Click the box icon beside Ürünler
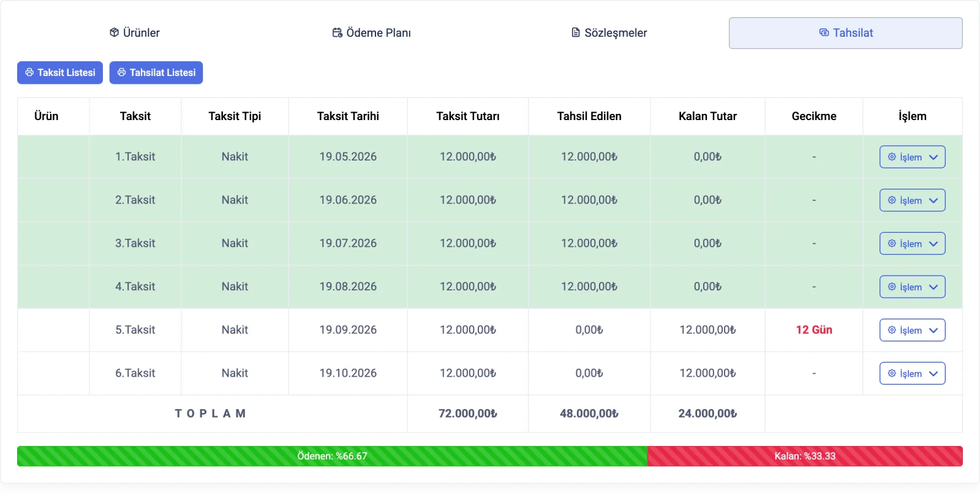The height and width of the screenshot is (495, 980). click(x=114, y=32)
